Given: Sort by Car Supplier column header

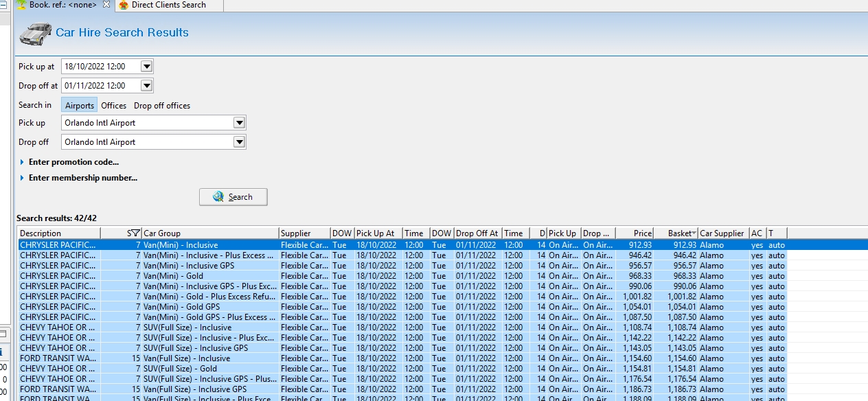Looking at the screenshot, I should click(x=723, y=233).
